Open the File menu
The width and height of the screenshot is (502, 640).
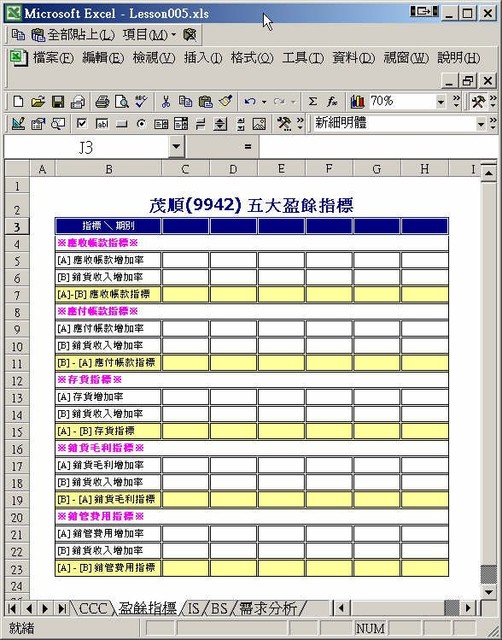coord(53,58)
